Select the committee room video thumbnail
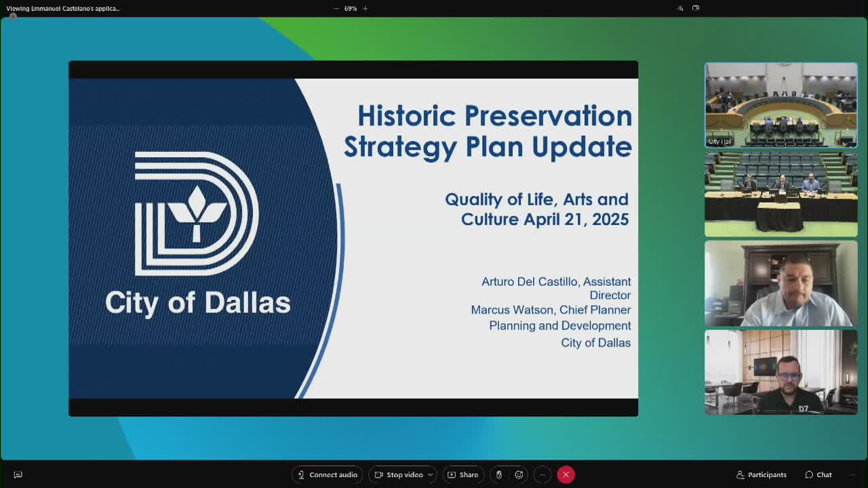The image size is (868, 488). coord(781,195)
